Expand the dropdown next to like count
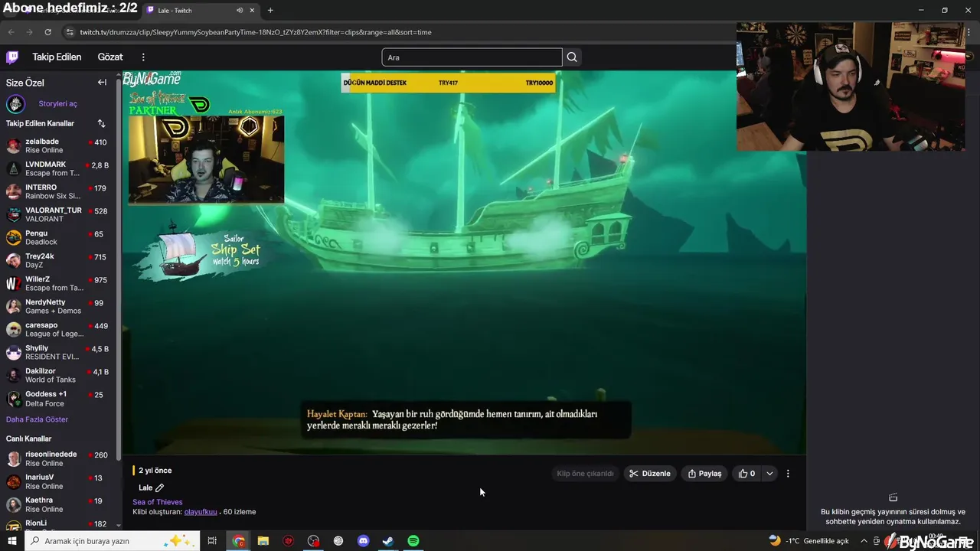The height and width of the screenshot is (551, 980). (769, 474)
